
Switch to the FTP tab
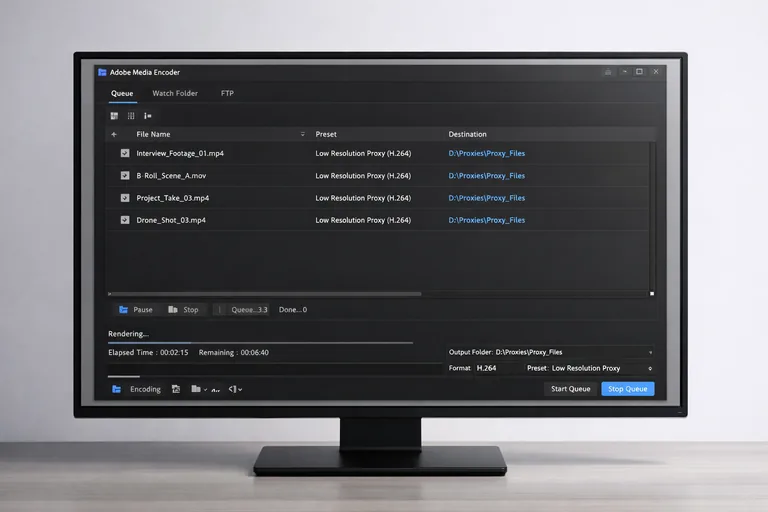[x=227, y=93]
